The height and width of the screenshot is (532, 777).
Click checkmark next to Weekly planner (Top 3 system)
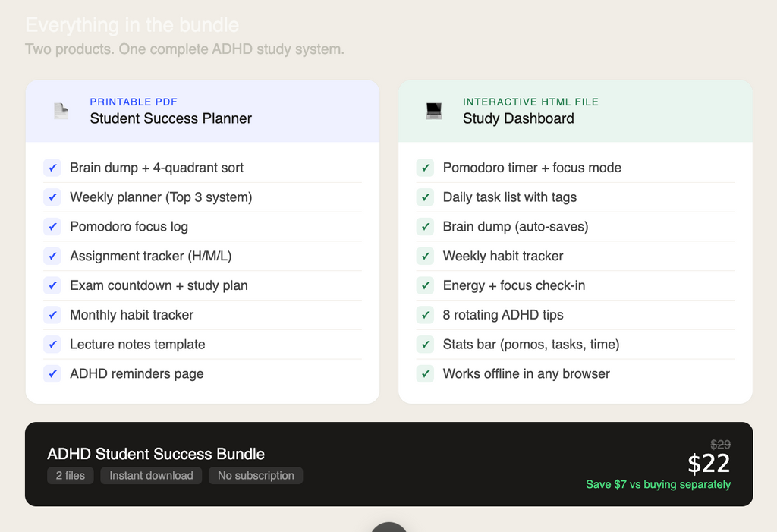click(52, 197)
